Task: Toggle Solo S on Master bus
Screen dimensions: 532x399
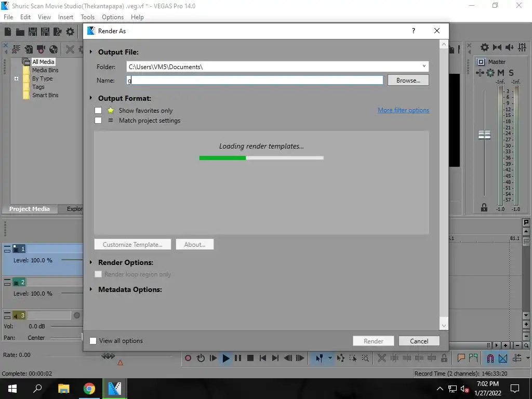Action: click(x=511, y=73)
